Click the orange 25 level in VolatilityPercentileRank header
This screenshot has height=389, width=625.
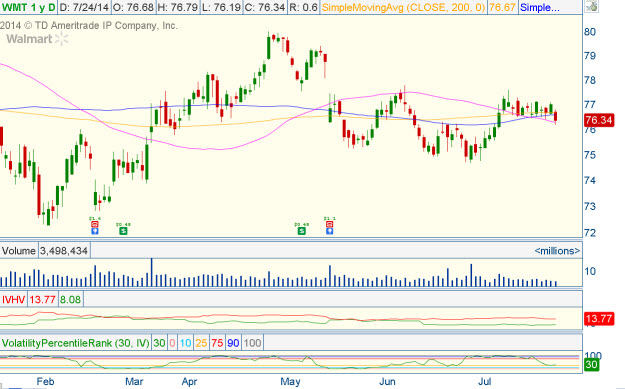tap(201, 343)
